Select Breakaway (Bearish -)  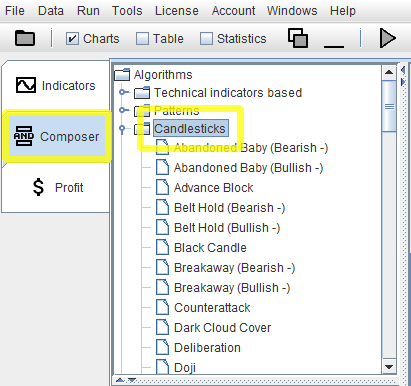(235, 268)
